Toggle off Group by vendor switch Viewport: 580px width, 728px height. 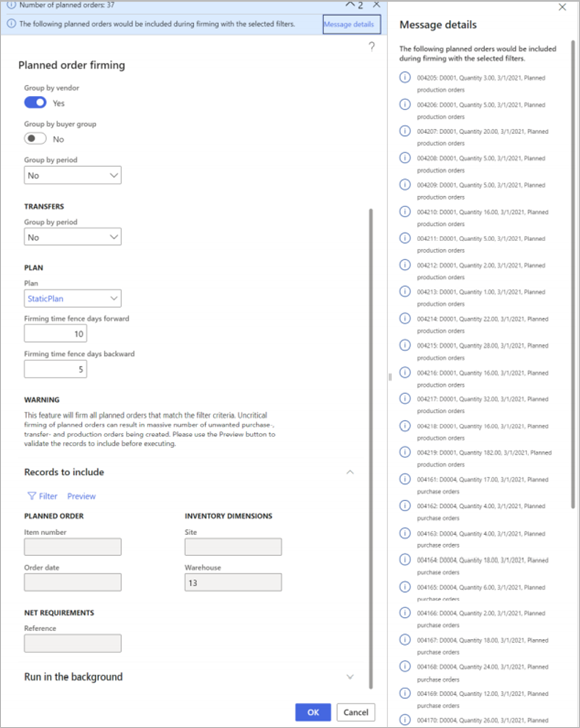coord(35,102)
